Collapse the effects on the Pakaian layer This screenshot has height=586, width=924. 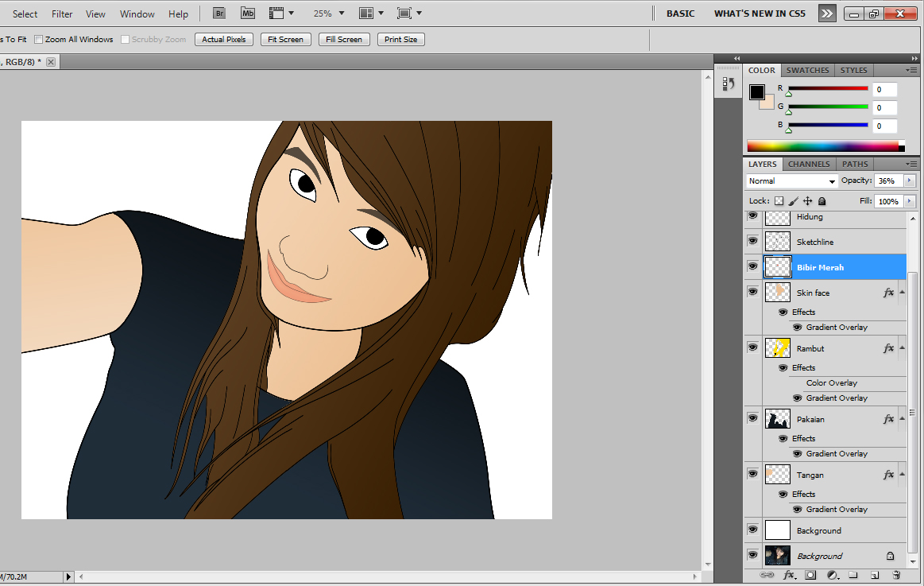[903, 419]
